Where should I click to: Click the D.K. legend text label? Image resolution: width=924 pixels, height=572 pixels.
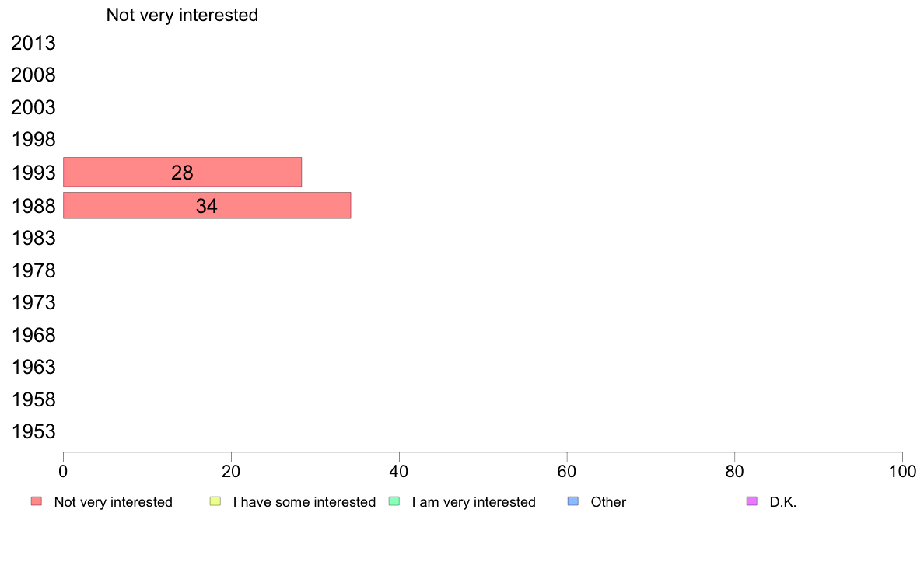[783, 502]
